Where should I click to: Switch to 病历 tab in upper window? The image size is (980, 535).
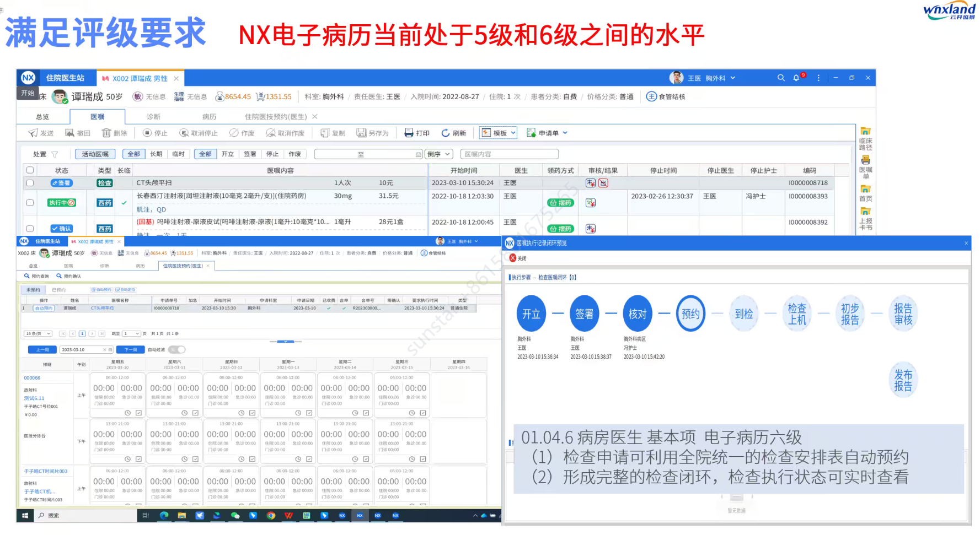click(209, 117)
